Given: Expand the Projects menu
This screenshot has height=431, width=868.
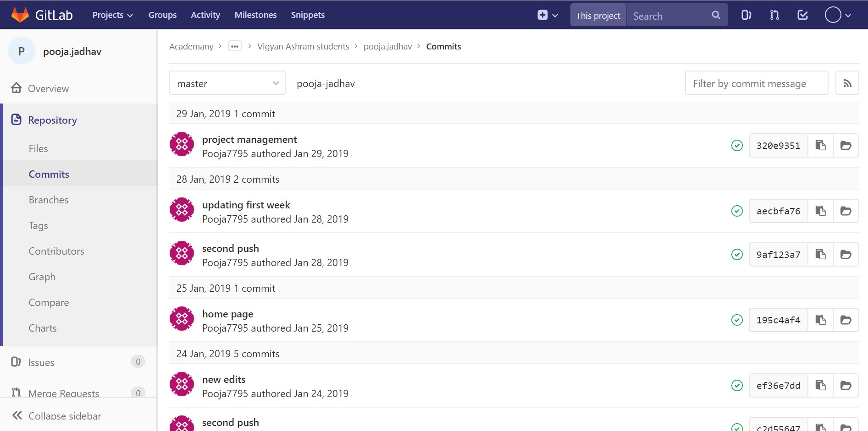Looking at the screenshot, I should [112, 15].
